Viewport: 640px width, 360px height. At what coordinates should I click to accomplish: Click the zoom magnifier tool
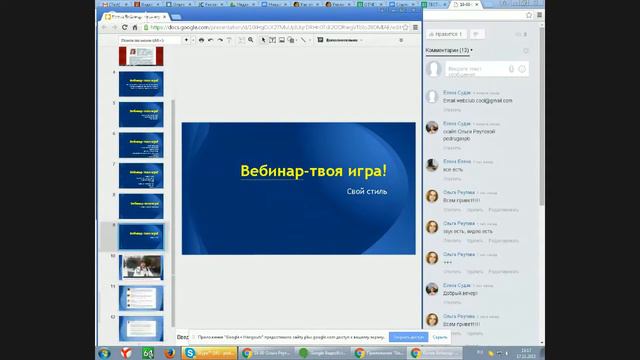tap(251, 40)
